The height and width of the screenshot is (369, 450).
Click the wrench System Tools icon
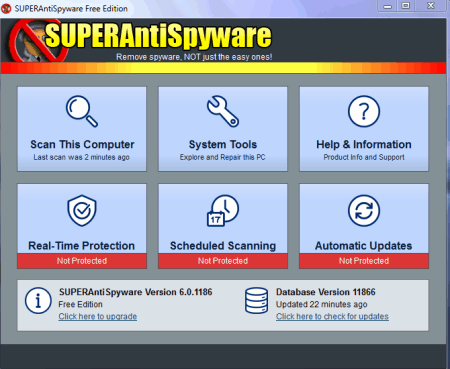click(223, 111)
